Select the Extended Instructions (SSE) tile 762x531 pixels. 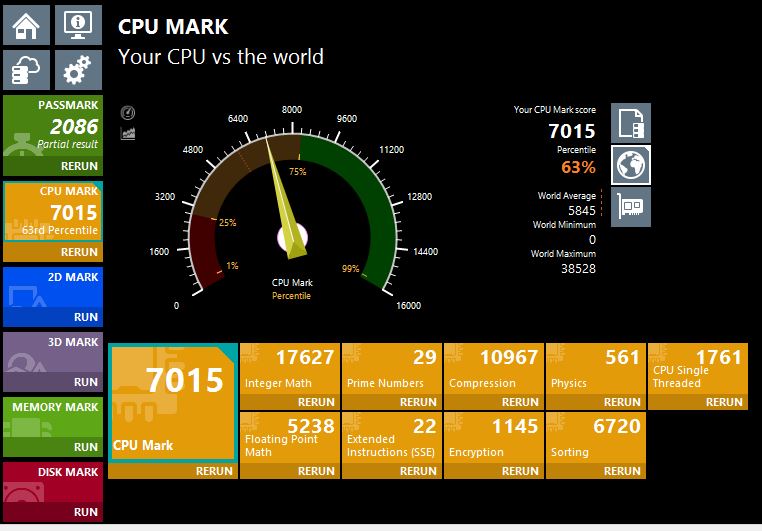tap(392, 438)
